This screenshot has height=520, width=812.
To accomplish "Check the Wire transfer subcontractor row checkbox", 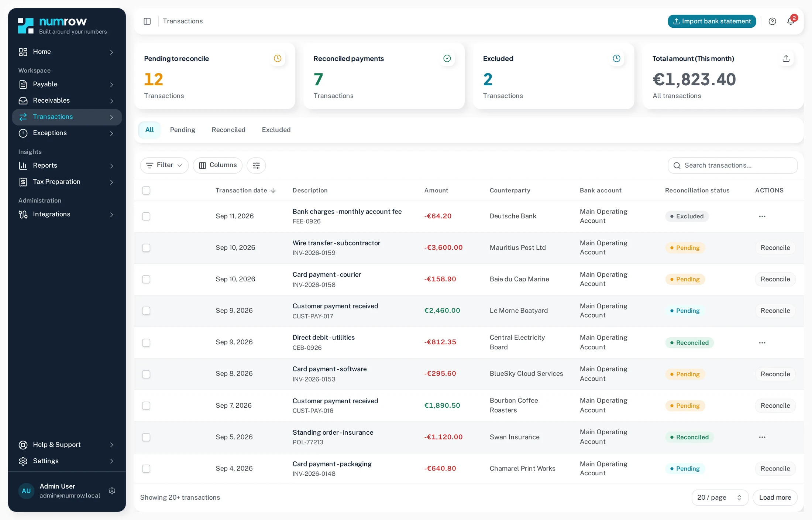I will coord(146,248).
